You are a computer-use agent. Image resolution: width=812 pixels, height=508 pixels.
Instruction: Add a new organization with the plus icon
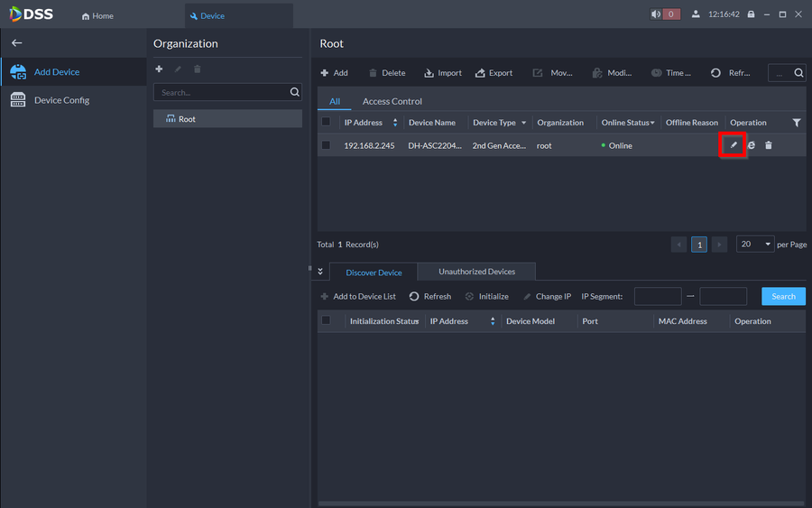coord(160,69)
